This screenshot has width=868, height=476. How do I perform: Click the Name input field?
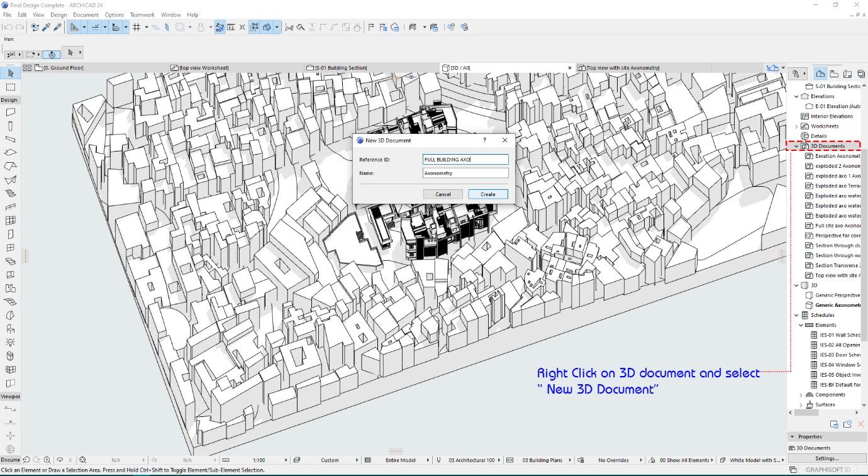(465, 173)
